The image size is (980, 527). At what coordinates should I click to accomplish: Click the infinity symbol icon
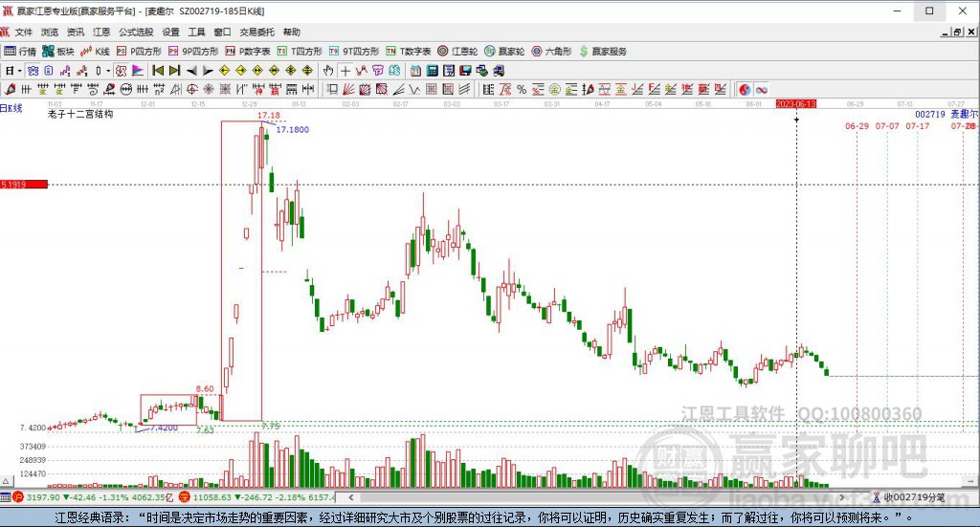pos(761,90)
